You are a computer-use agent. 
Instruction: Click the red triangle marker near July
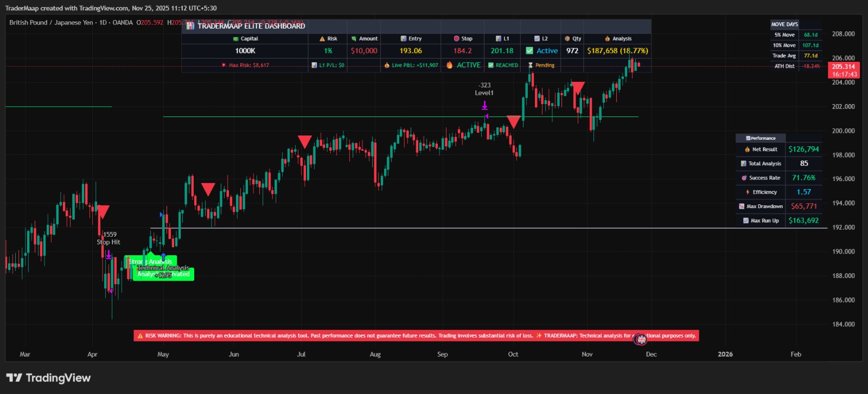(305, 141)
